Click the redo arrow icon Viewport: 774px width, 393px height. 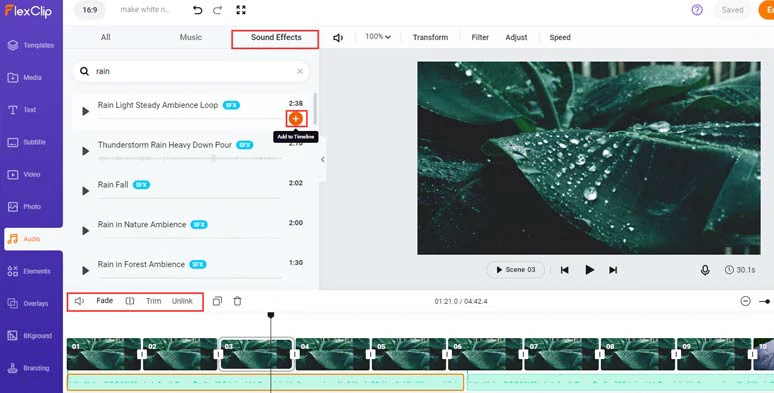coord(218,10)
